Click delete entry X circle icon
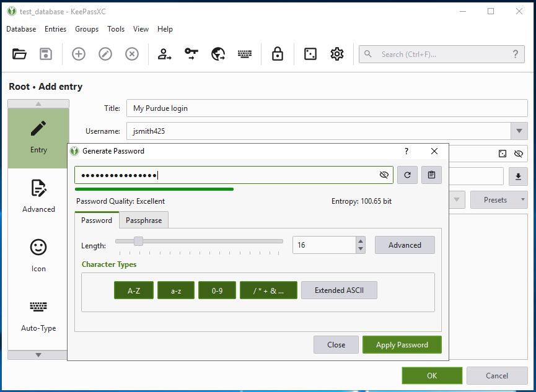536x392 pixels. click(x=132, y=54)
